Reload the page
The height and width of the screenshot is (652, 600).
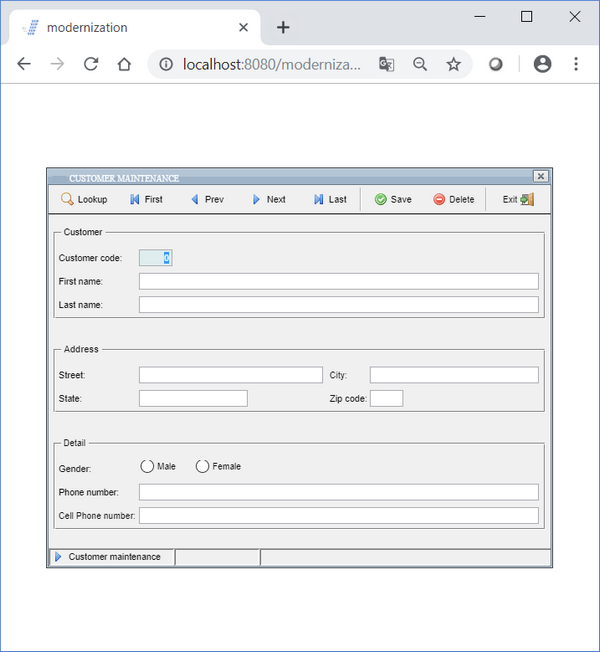(x=91, y=64)
